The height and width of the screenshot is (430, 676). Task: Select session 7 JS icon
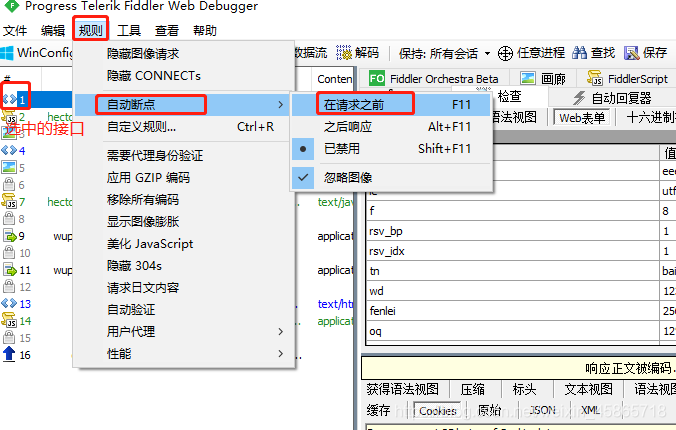[x=9, y=201]
